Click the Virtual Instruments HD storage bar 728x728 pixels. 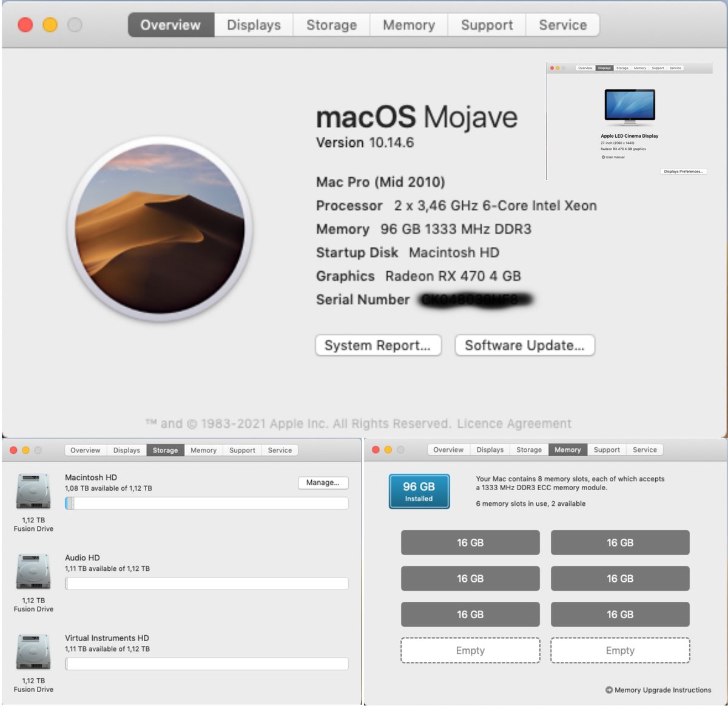click(x=207, y=664)
